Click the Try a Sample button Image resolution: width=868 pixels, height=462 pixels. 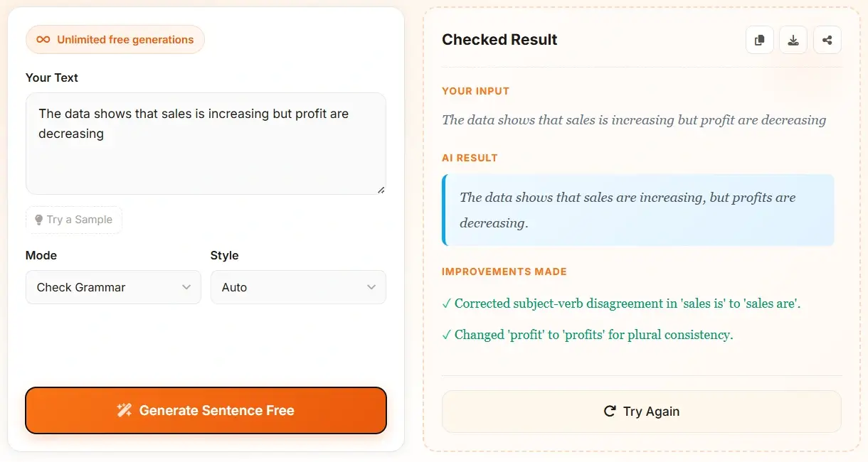pyautogui.click(x=73, y=220)
